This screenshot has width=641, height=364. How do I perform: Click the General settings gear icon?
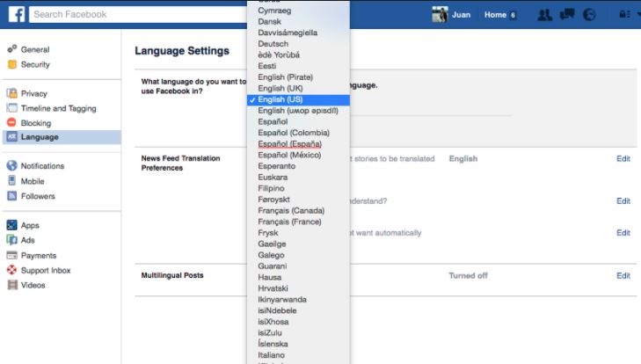tap(11, 49)
